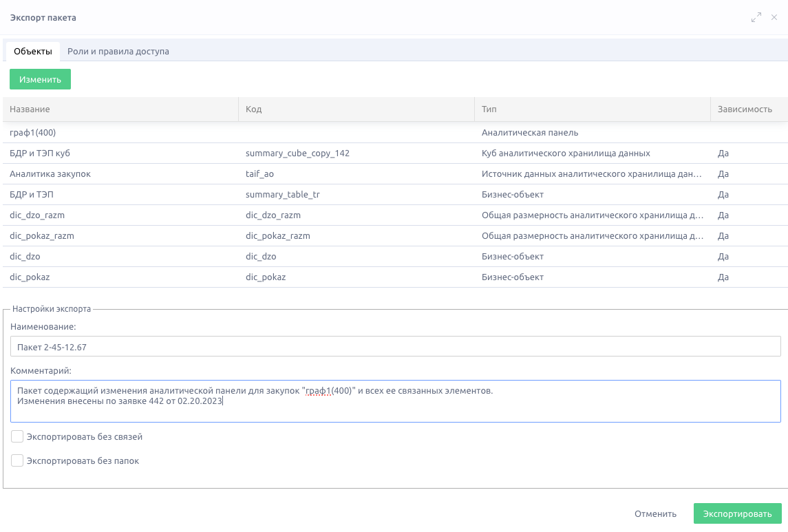
Task: Close the Экспорт пакета dialog
Action: [774, 18]
